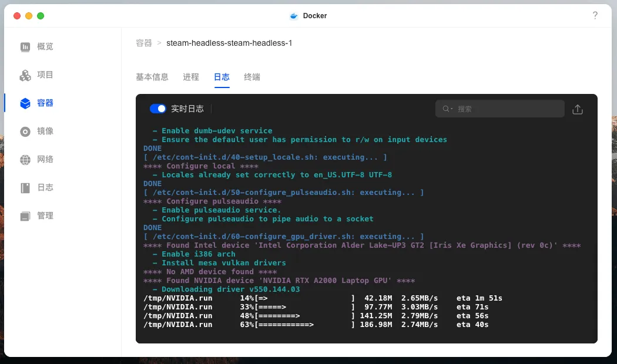617x364 pixels.
Task: Disable the 实时日志 live log toggle
Action: (158, 108)
